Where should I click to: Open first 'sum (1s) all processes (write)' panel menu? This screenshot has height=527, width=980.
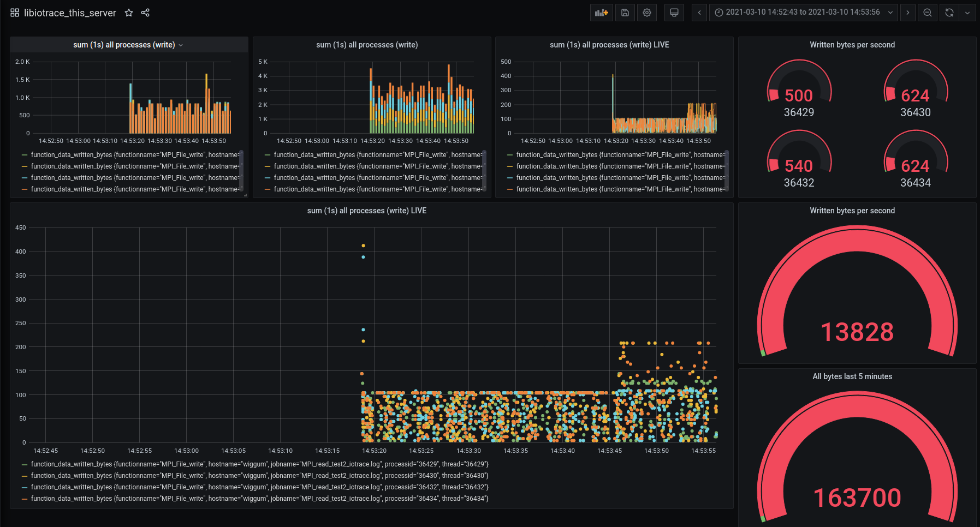(x=181, y=45)
